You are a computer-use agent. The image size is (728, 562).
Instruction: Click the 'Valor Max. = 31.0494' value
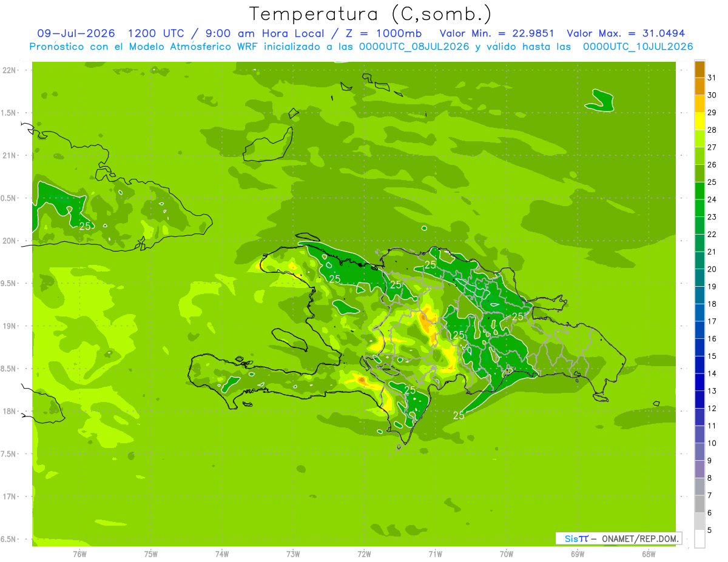click(625, 33)
